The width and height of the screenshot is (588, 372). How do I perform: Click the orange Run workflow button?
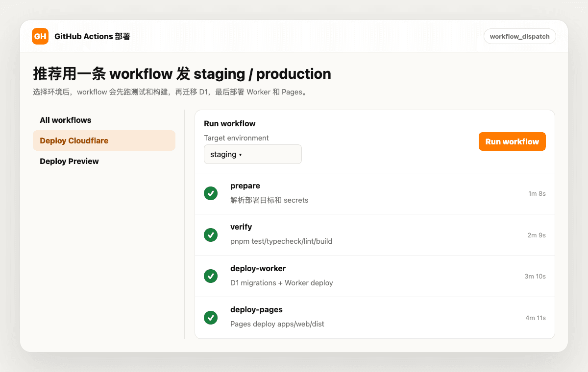[512, 141]
